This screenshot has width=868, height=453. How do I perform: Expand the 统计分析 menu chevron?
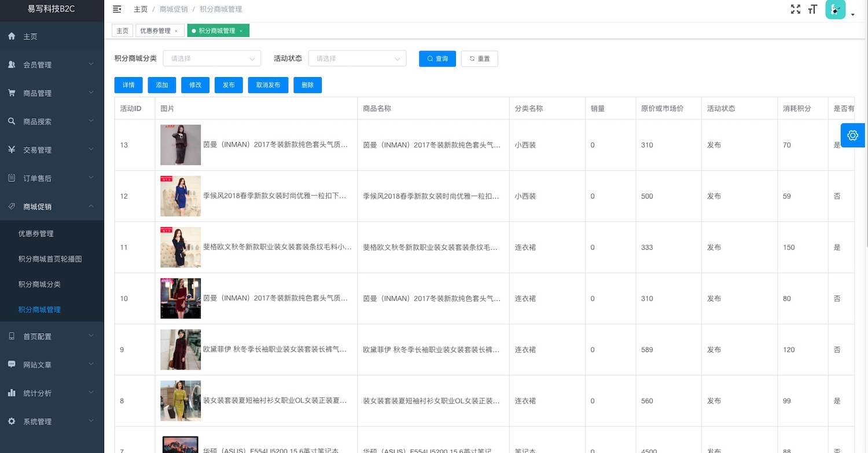click(91, 393)
